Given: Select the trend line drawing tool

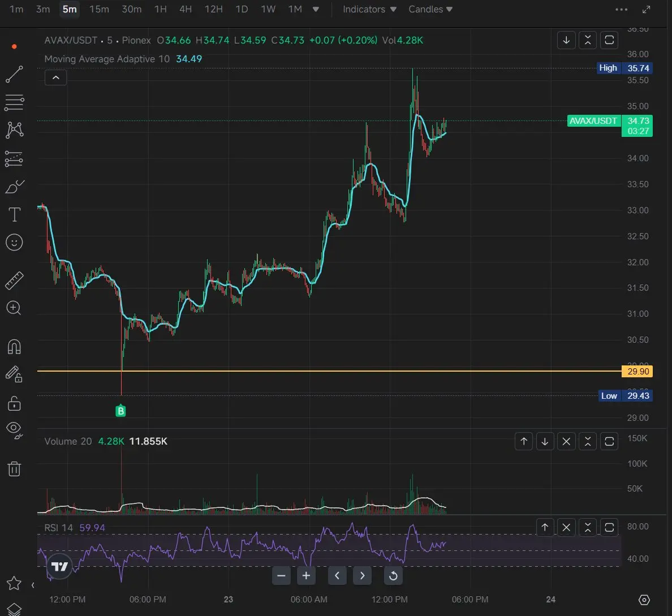Looking at the screenshot, I should pyautogui.click(x=14, y=74).
